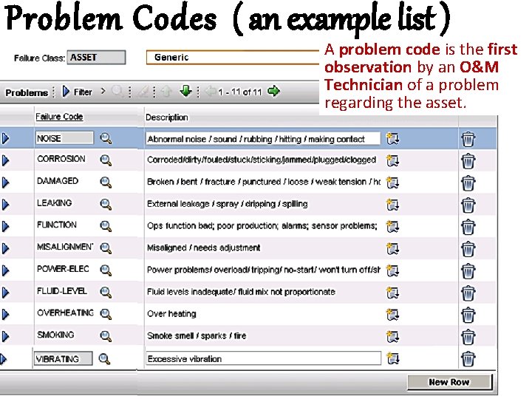
Task: Click 'Smoke smell / sparks / fire' description
Action: click(197, 336)
